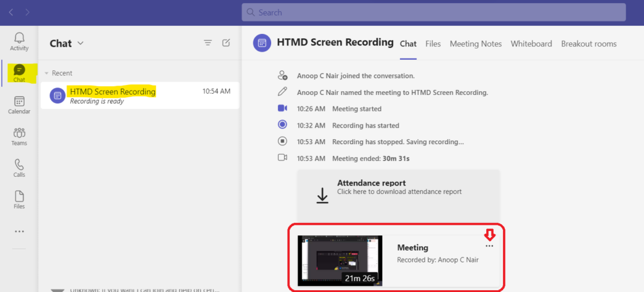Open the Breakout rooms tab
The height and width of the screenshot is (292, 644).
click(x=589, y=43)
